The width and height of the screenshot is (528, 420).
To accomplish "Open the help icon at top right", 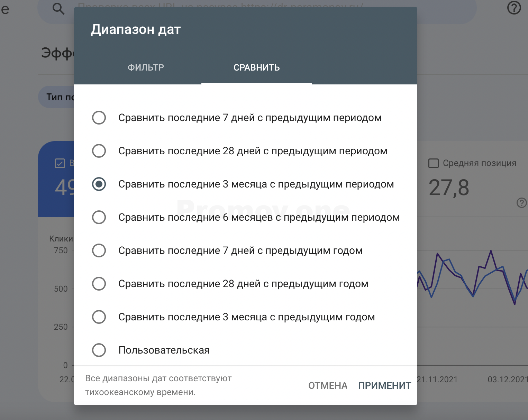I will (514, 8).
